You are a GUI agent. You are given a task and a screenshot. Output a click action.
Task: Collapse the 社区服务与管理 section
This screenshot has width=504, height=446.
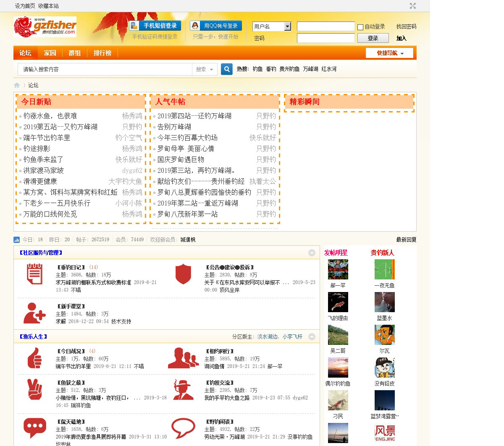coord(312,253)
